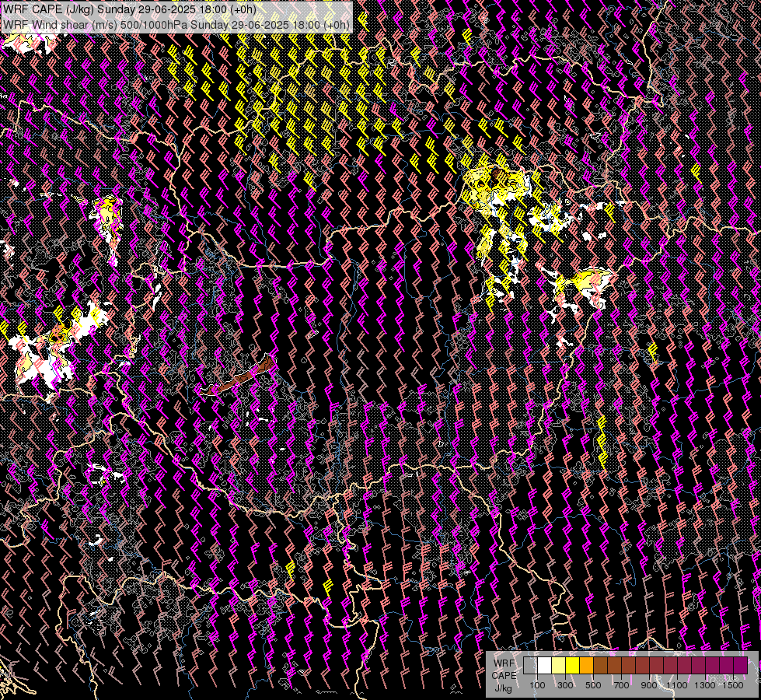Viewport: 761px width, 700px height.
Task: Click the '500' legend scale label
Action: pyautogui.click(x=593, y=685)
